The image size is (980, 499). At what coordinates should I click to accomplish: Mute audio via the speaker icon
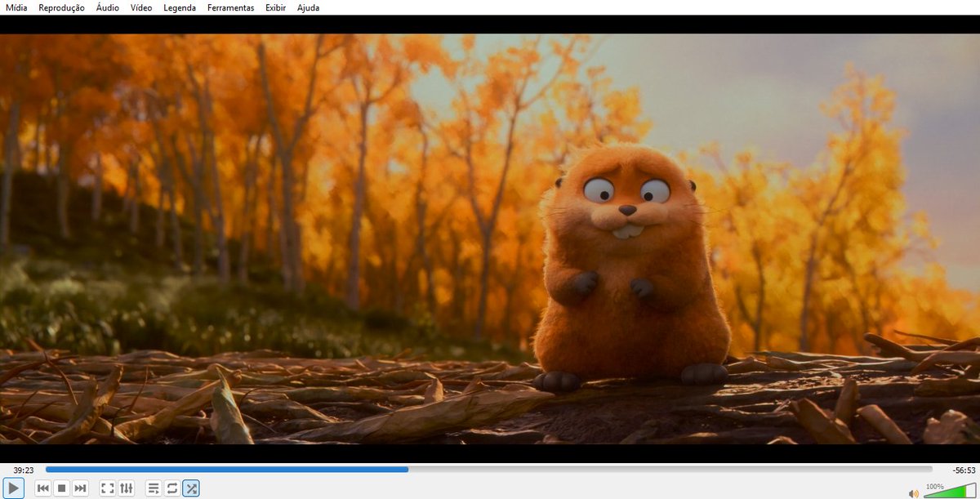pos(913,493)
